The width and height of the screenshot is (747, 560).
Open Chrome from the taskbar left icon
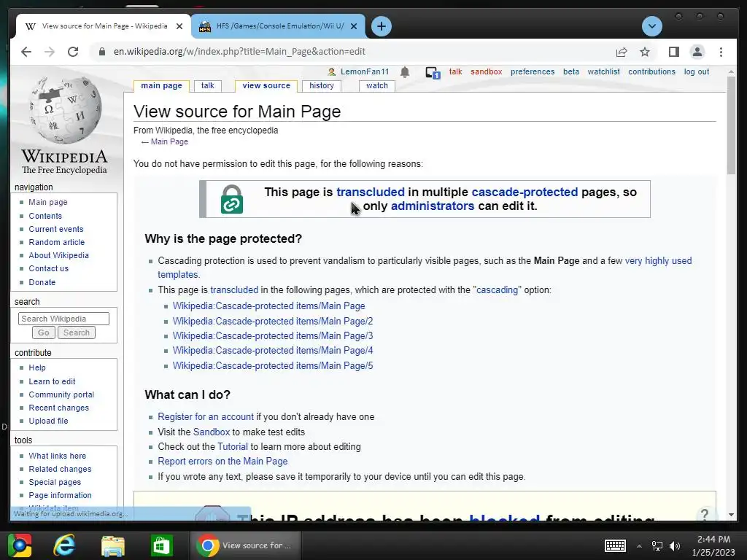[20, 545]
